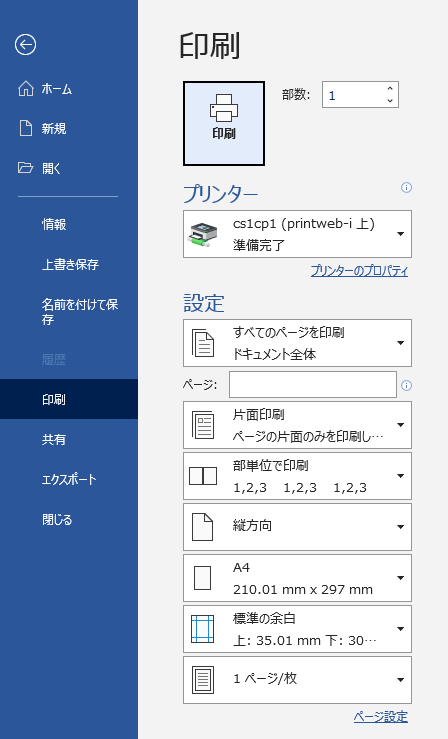
Task: Click the info icon beside プリンター heading
Action: pos(406,188)
